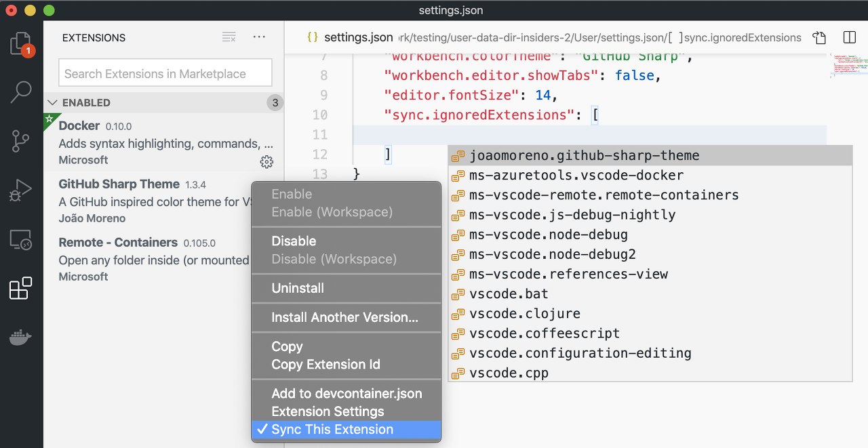Open the Docker view in activity bar
The image size is (868, 448).
tap(21, 337)
